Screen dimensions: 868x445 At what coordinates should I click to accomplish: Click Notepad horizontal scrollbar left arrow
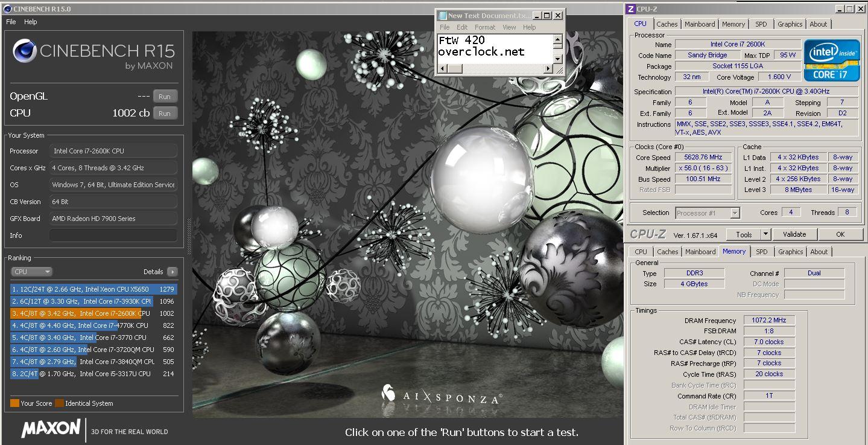pyautogui.click(x=443, y=68)
